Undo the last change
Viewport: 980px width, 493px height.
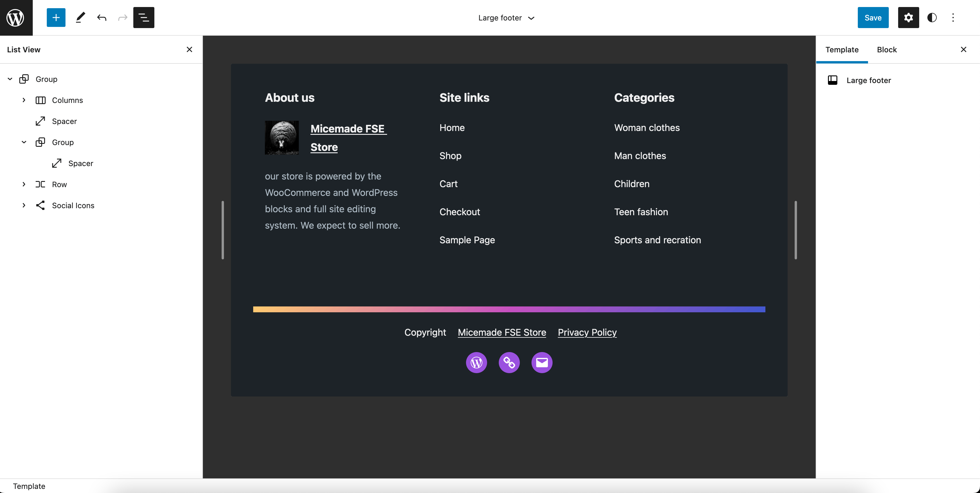tap(101, 18)
